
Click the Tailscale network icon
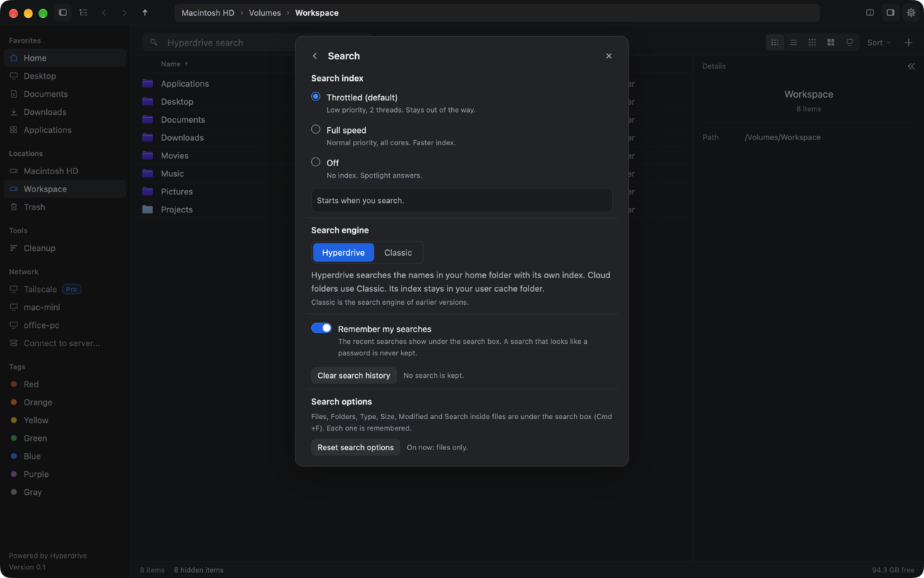click(14, 289)
